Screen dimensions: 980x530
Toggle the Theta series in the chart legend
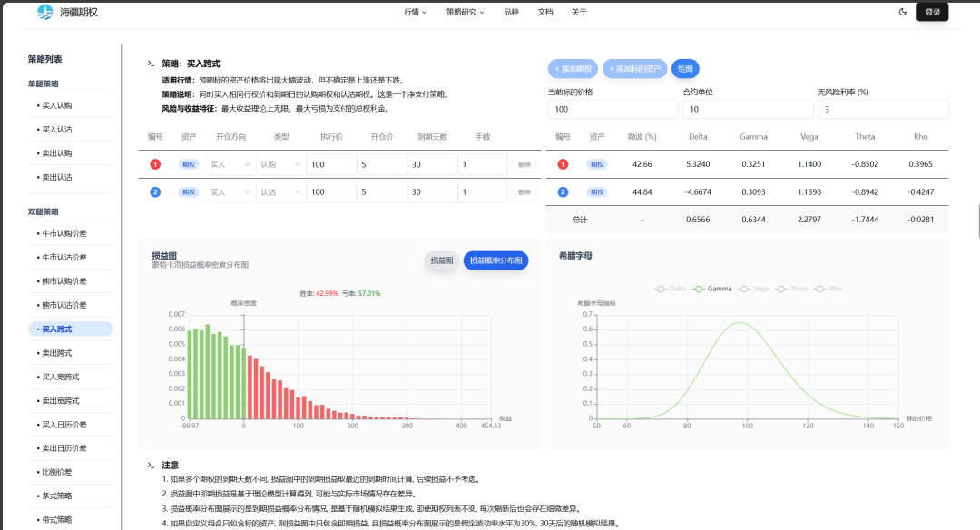click(x=791, y=289)
